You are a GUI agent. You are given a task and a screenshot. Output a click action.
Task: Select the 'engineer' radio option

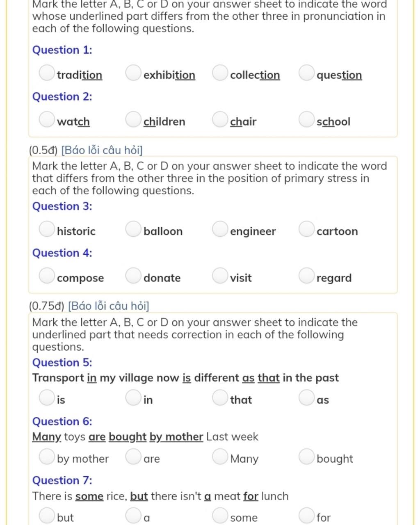pyautogui.click(x=220, y=229)
